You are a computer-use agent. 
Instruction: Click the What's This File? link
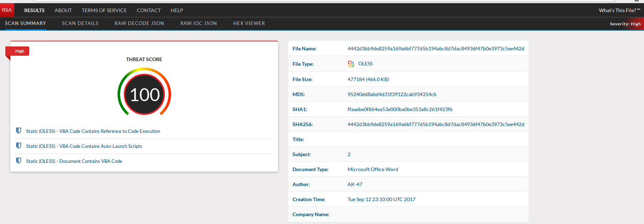click(x=619, y=10)
